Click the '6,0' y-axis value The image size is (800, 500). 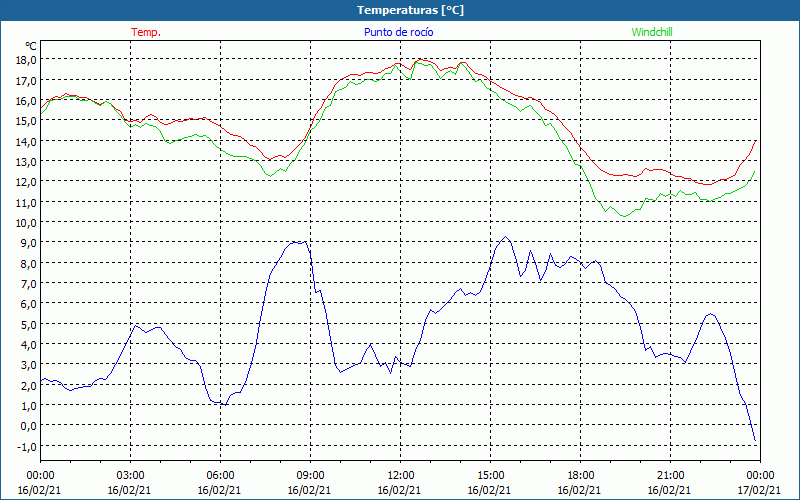coord(30,304)
